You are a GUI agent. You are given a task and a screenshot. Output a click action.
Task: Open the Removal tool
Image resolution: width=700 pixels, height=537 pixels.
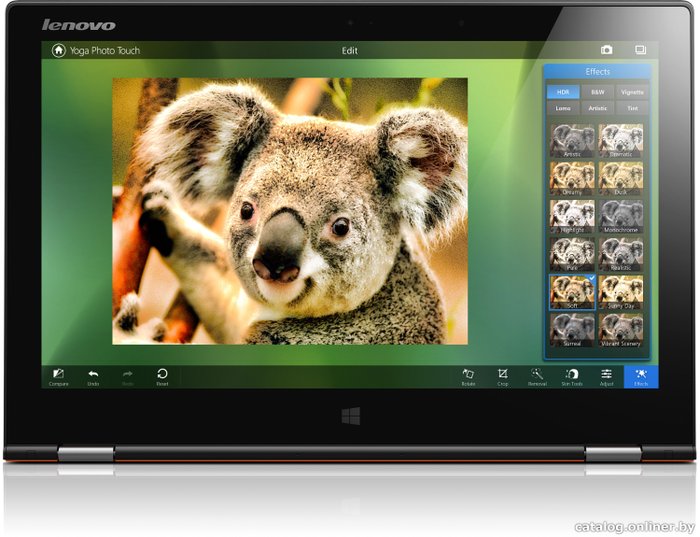pyautogui.click(x=537, y=375)
